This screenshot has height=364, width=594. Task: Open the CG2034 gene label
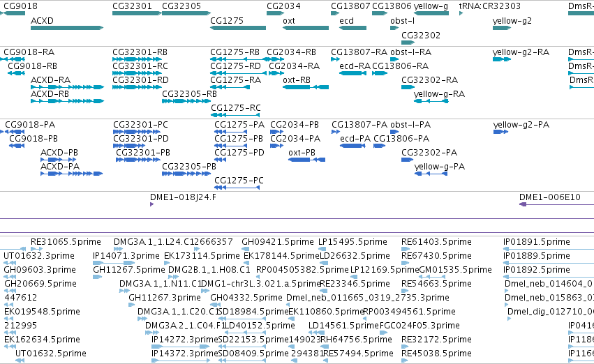284,6
